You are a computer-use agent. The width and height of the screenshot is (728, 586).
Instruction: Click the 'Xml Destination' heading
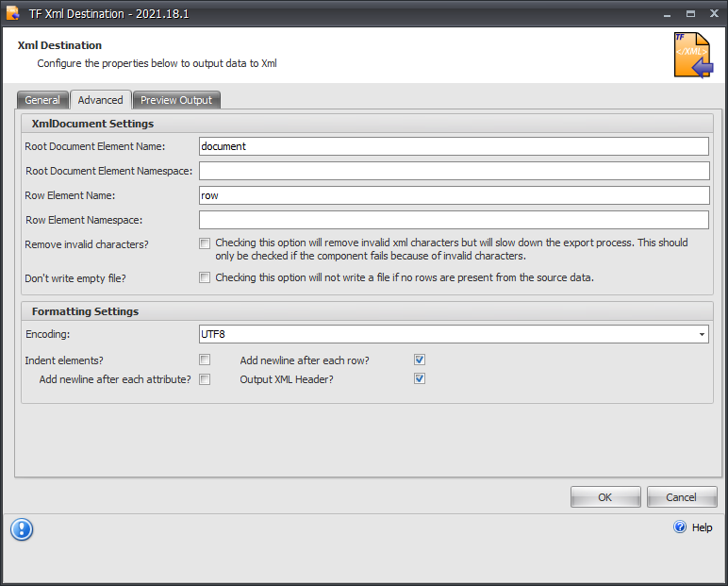pyautogui.click(x=59, y=45)
